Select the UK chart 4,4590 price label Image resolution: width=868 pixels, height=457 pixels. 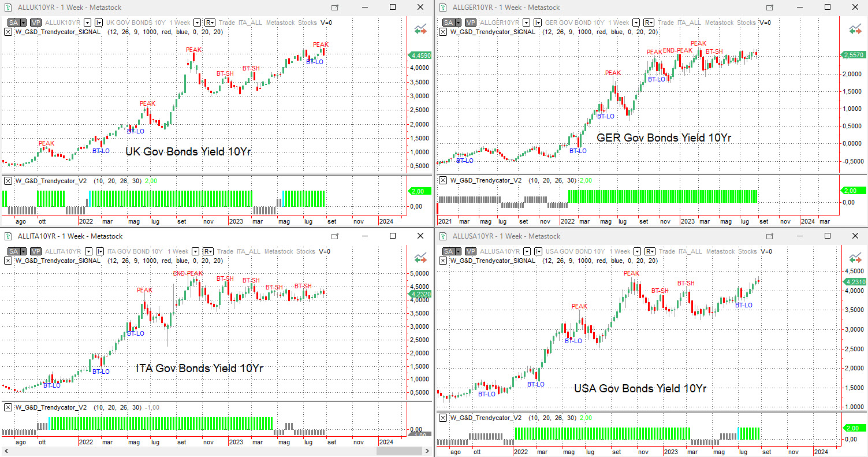pyautogui.click(x=420, y=55)
